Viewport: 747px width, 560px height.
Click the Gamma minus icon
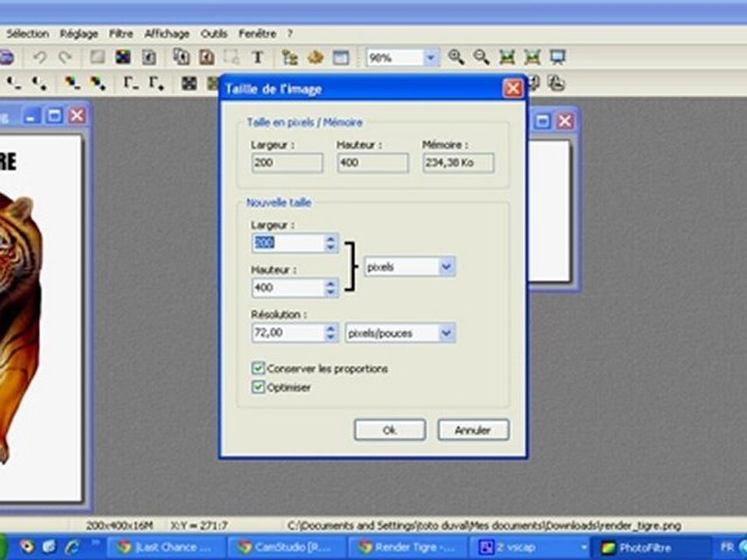coord(131,84)
